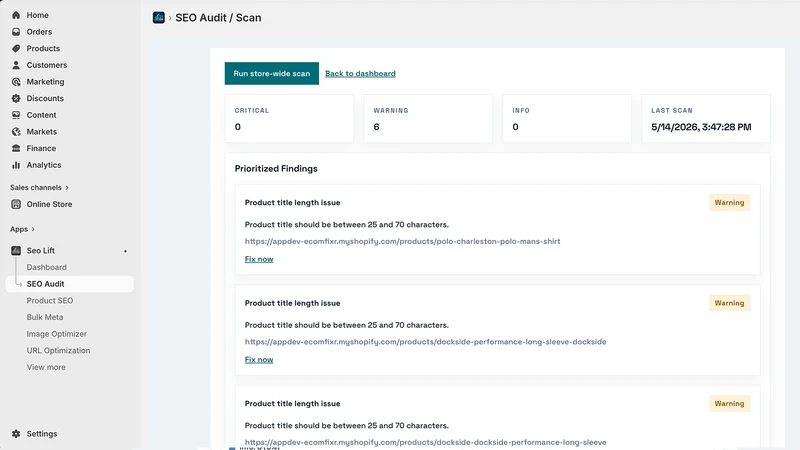Click the Settings gear icon
Viewport: 800px width, 450px height.
point(16,434)
